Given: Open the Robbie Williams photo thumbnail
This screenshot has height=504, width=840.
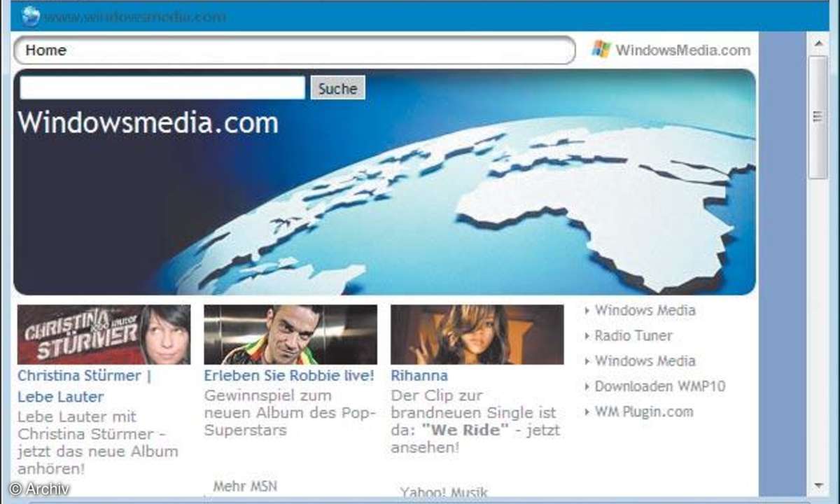Looking at the screenshot, I should (290, 335).
